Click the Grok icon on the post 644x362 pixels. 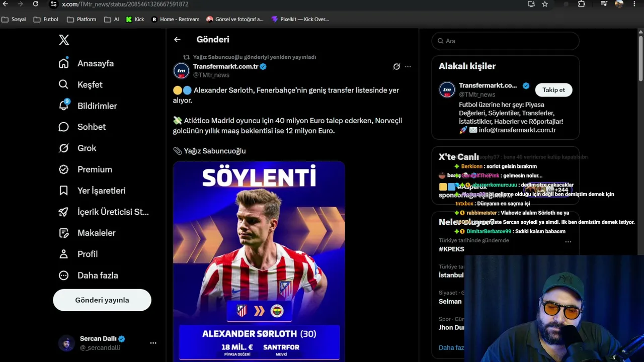coord(396,66)
